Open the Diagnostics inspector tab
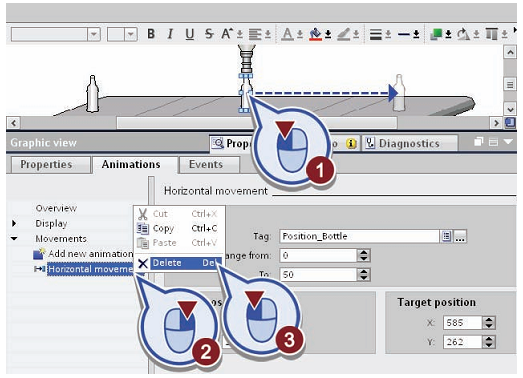This screenshot has height=378, width=523. [x=409, y=143]
